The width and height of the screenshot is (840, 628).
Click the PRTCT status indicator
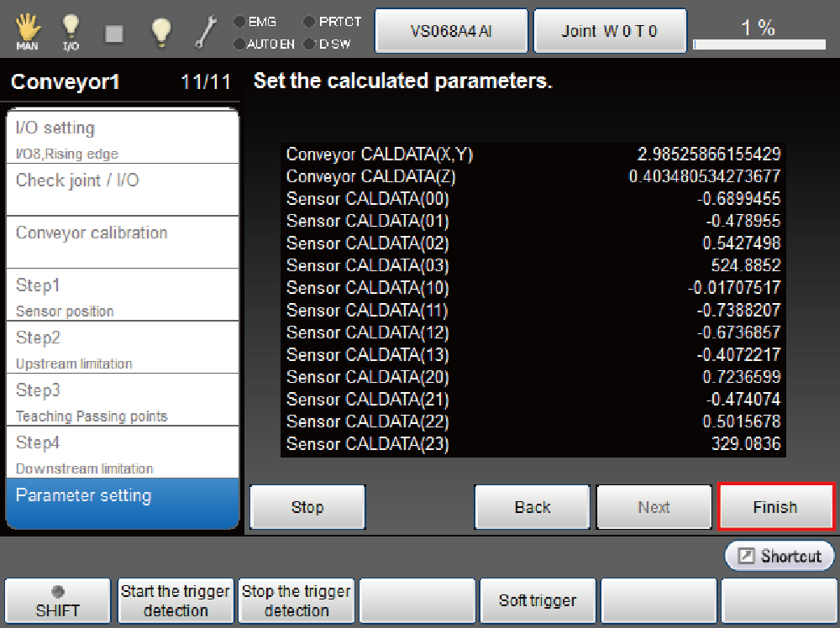click(332, 22)
